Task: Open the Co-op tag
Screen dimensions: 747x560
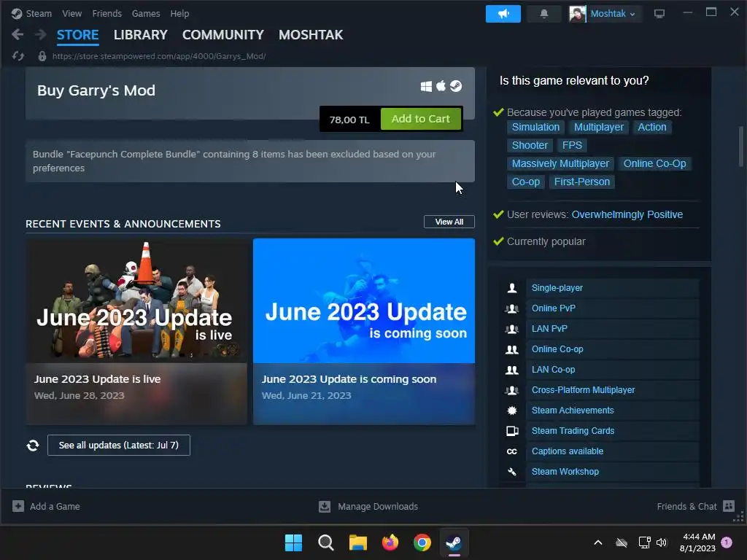Action: coord(525,182)
